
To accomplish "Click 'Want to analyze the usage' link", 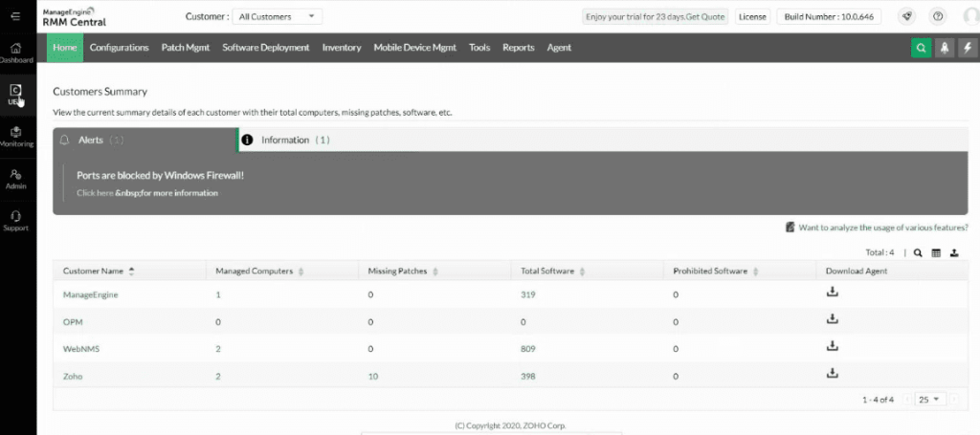I will 882,228.
